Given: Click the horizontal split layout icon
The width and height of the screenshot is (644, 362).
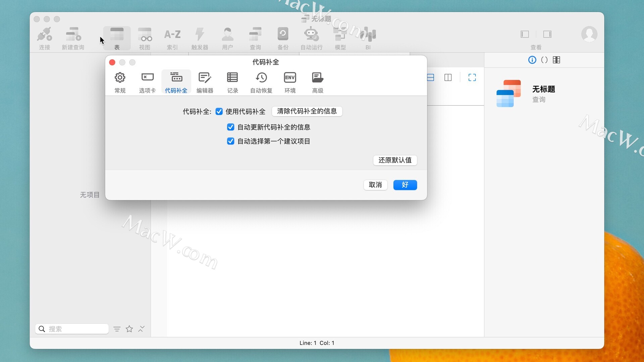Looking at the screenshot, I should click(x=431, y=78).
